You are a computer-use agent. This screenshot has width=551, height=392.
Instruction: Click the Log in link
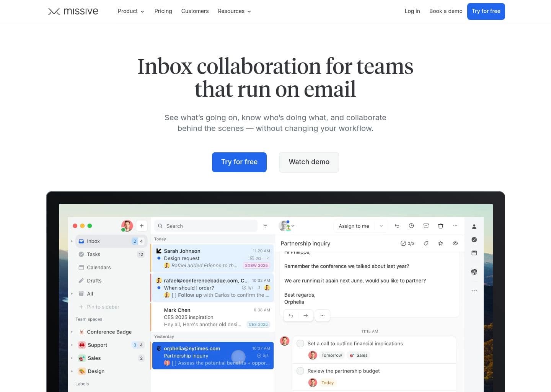412,11
